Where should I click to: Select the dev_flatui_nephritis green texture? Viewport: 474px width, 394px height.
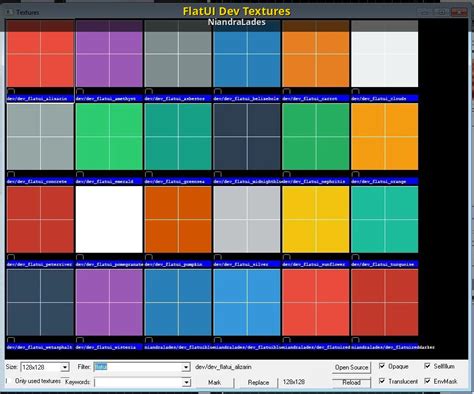click(316, 136)
